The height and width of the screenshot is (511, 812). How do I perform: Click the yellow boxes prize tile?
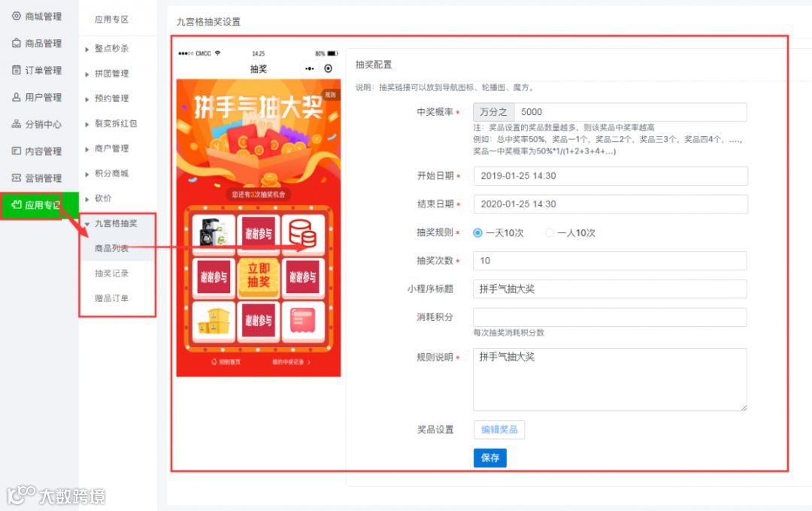(x=214, y=321)
